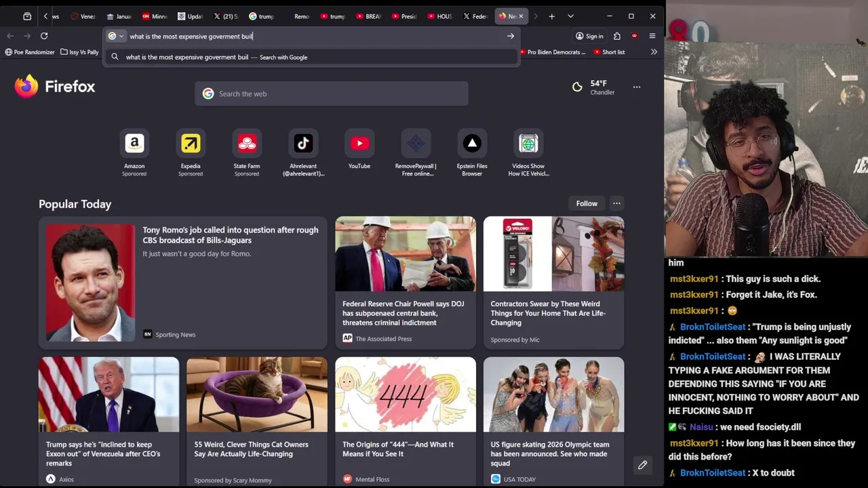Expand the list all tabs chevron
This screenshot has height=488, width=868.
570,16
